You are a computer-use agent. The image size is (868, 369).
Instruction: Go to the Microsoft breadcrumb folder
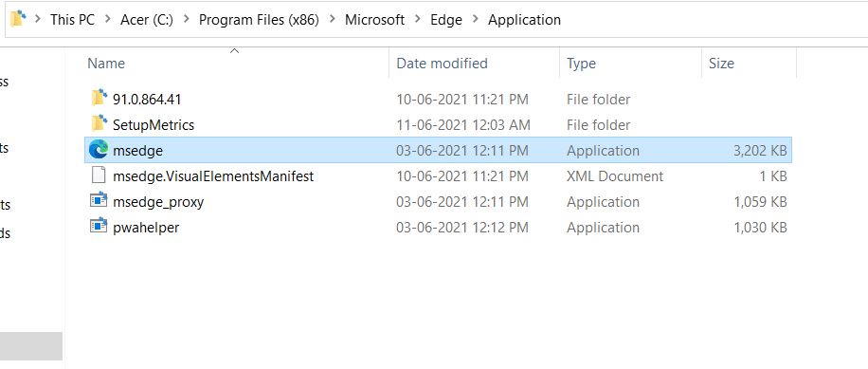(x=374, y=19)
